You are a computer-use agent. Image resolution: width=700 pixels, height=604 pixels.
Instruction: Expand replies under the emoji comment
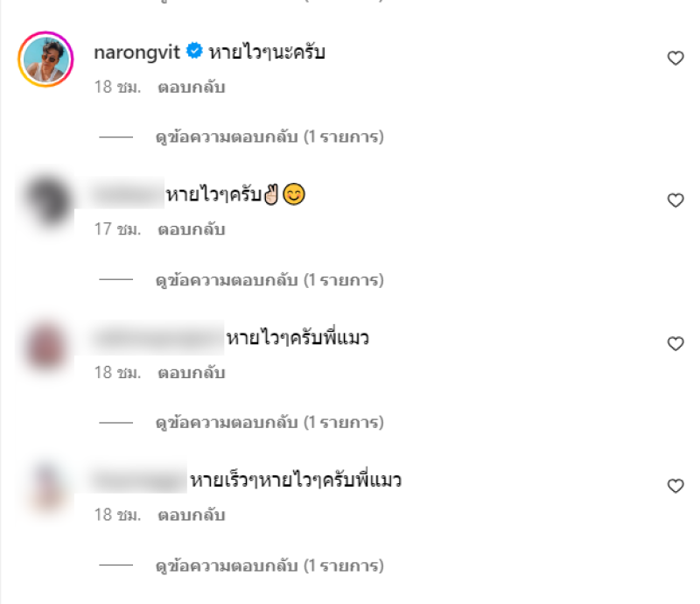pos(269,279)
